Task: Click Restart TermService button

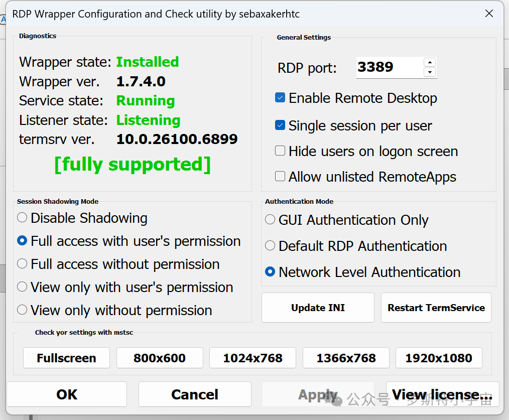Action: point(436,308)
